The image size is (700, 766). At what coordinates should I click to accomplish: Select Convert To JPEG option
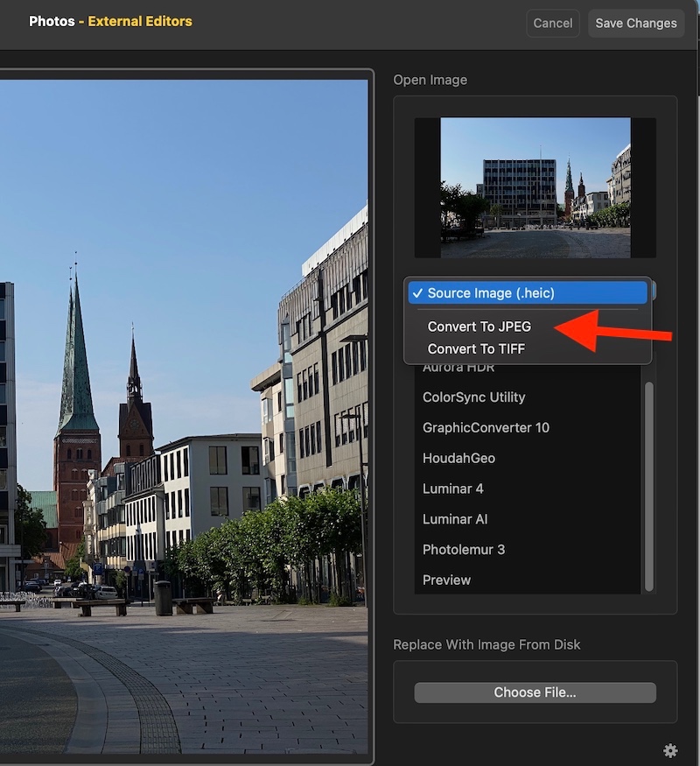[x=479, y=327]
